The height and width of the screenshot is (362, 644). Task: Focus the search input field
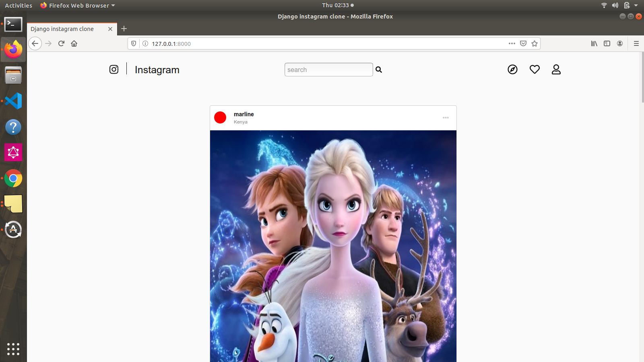(328, 70)
